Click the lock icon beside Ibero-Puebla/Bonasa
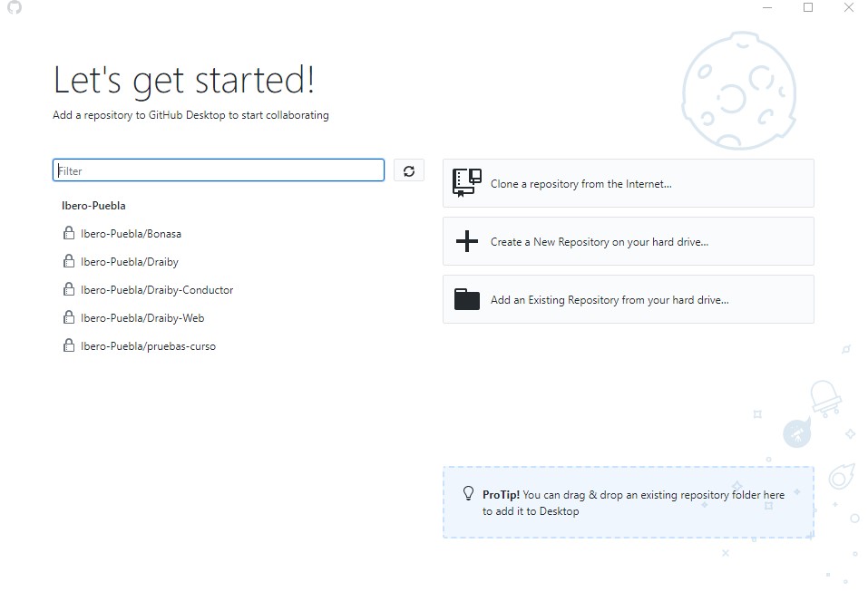The width and height of the screenshot is (868, 592). (x=69, y=233)
